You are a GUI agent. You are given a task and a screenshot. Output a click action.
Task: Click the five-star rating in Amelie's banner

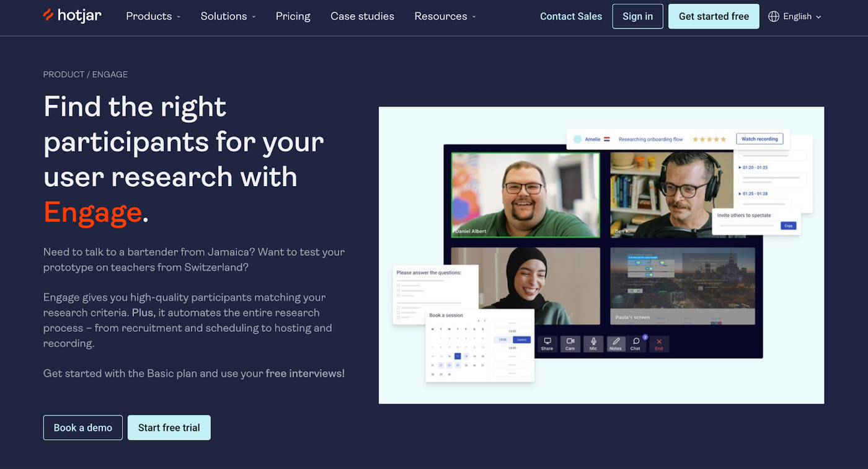(709, 140)
